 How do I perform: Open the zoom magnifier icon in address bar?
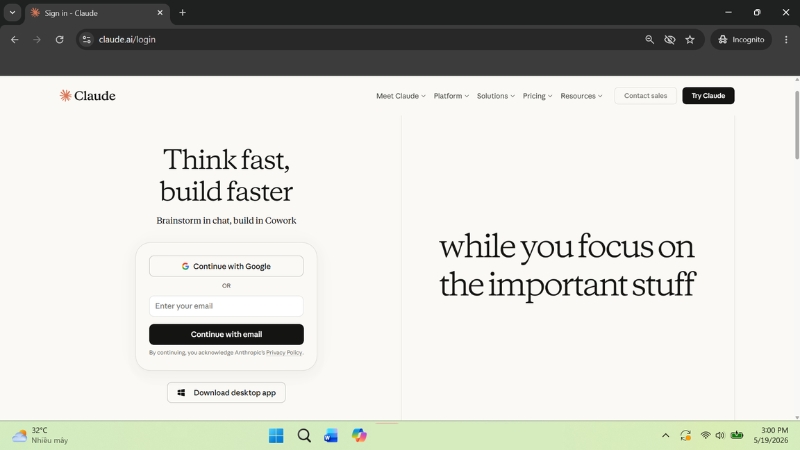649,39
